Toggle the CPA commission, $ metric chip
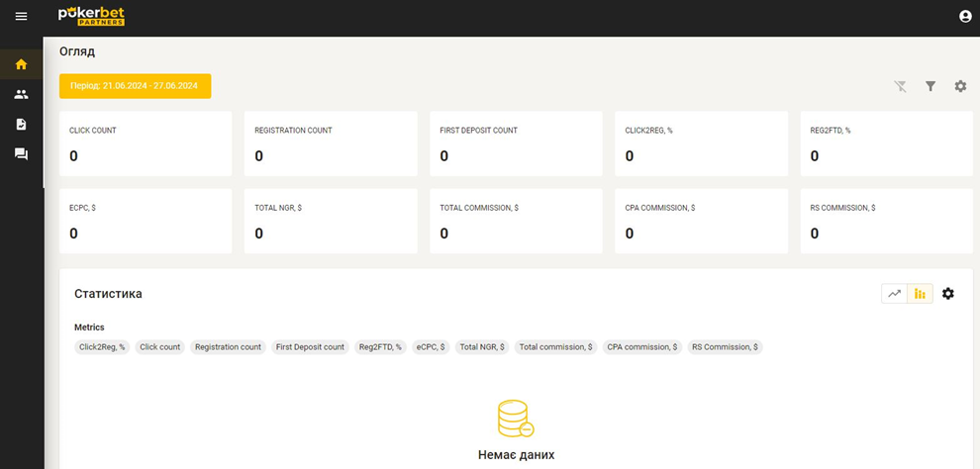980x469 pixels. coord(642,347)
